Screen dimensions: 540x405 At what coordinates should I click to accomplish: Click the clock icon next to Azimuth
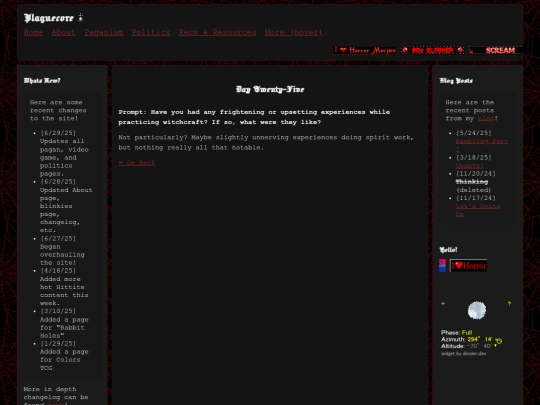[x=499, y=341]
